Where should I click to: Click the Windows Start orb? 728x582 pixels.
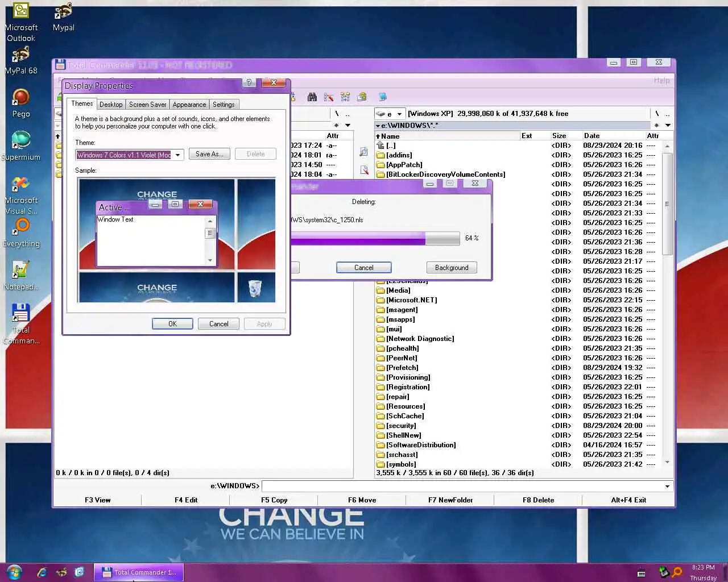[x=14, y=572]
